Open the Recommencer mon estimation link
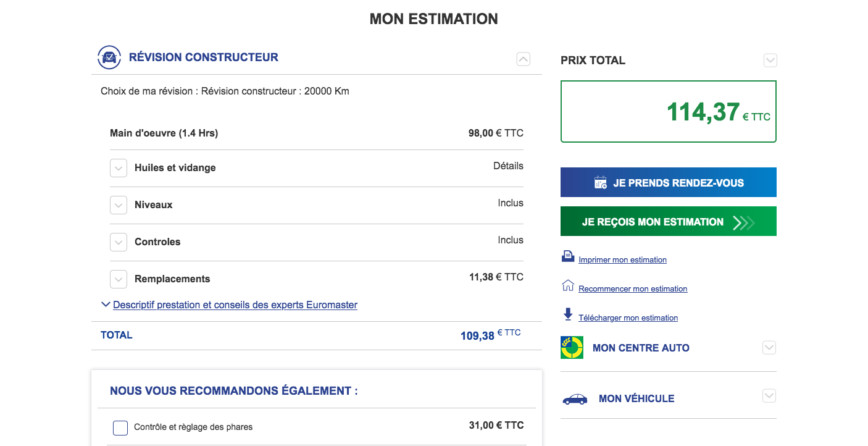Screen dimensions: 868x446 point(633,289)
